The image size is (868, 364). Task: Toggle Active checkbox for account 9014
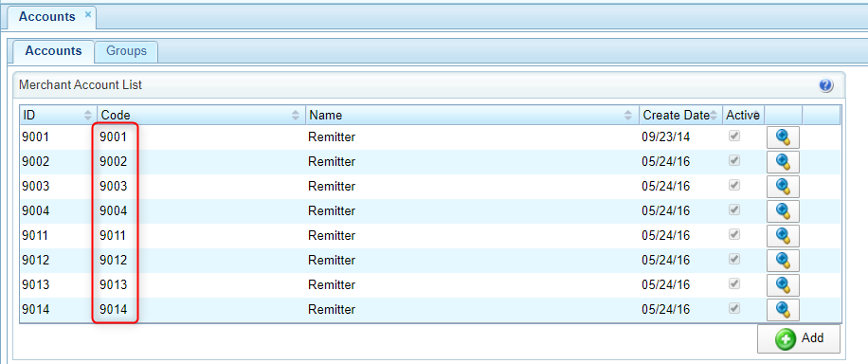click(734, 308)
